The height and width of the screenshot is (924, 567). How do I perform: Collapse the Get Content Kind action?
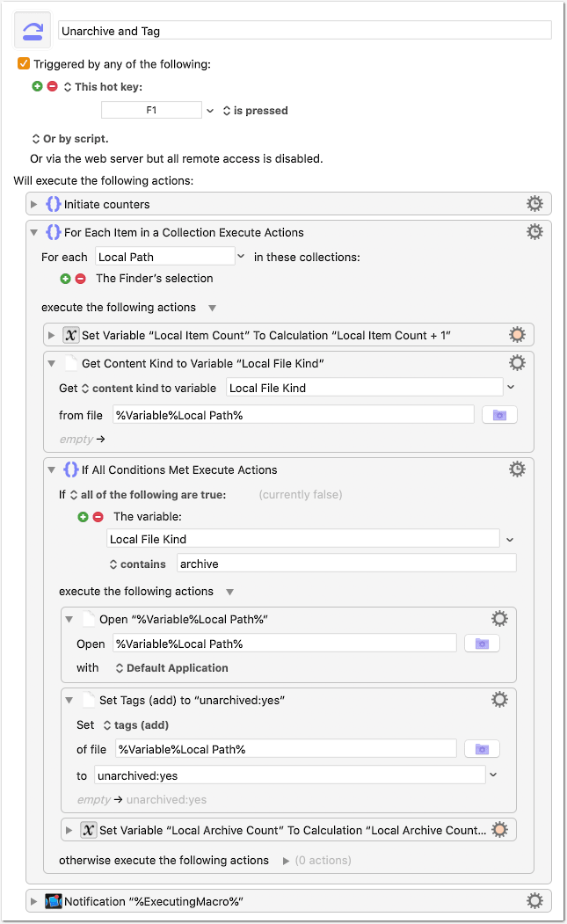click(x=52, y=364)
